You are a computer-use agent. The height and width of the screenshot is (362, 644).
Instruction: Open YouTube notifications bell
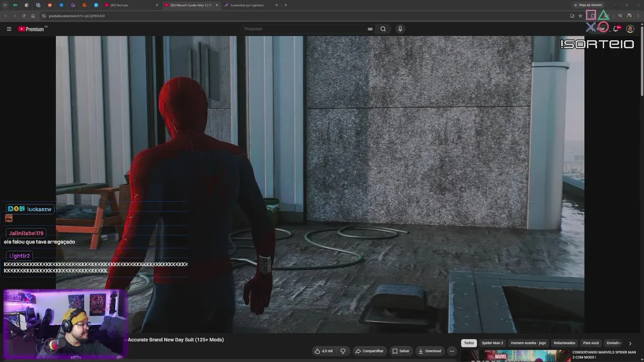click(x=616, y=29)
